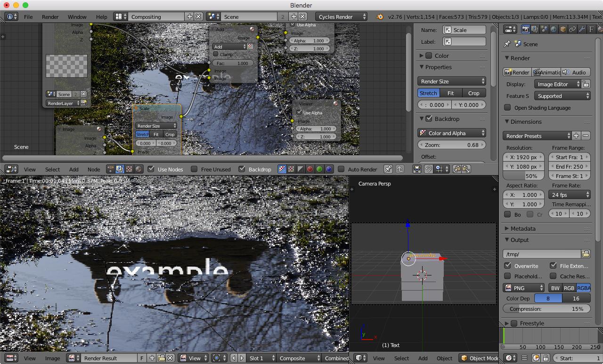Image resolution: width=603 pixels, height=364 pixels.
Task: Go to parent node tree arrow icon
Action: (x=400, y=169)
